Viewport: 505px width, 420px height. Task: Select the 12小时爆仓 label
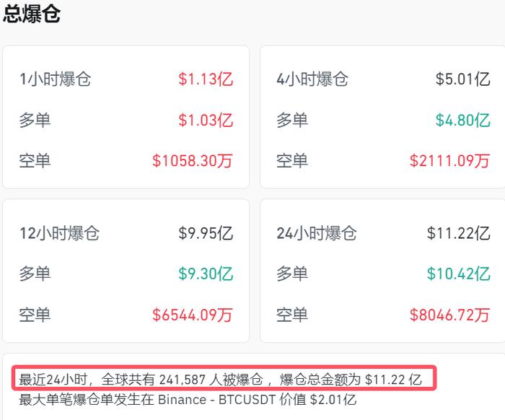60,233
